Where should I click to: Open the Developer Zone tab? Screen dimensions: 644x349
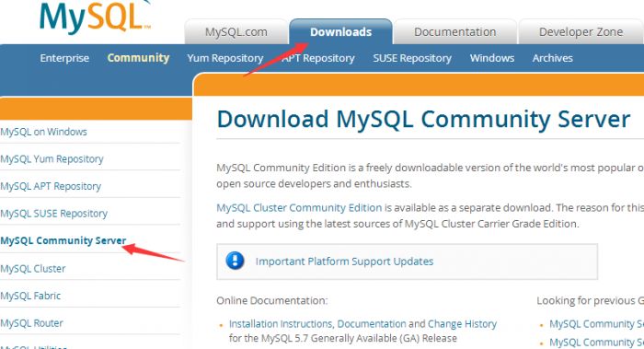coord(581,31)
